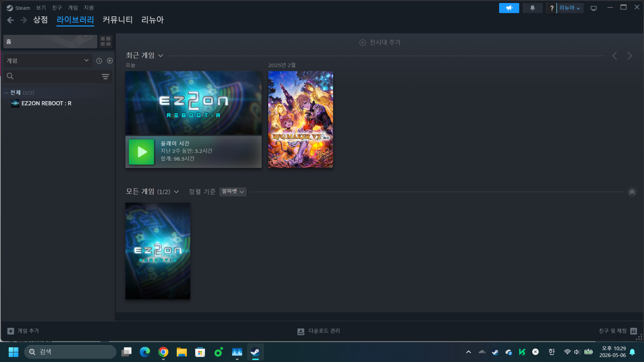Open the EZ2ON REBOOT : R recent banner

click(193, 103)
